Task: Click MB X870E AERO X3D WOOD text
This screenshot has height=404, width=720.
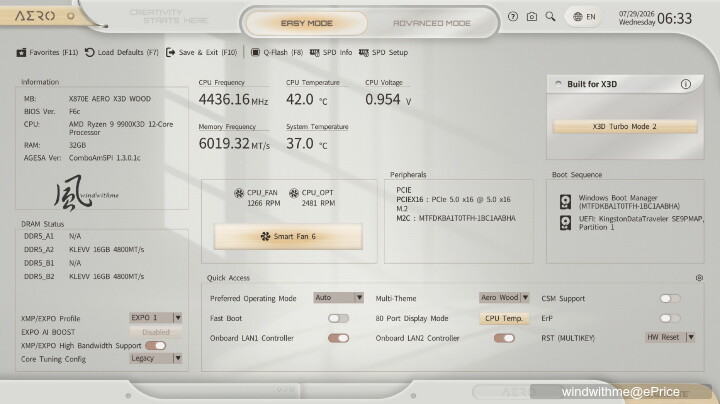Action: pyautogui.click(x=87, y=99)
